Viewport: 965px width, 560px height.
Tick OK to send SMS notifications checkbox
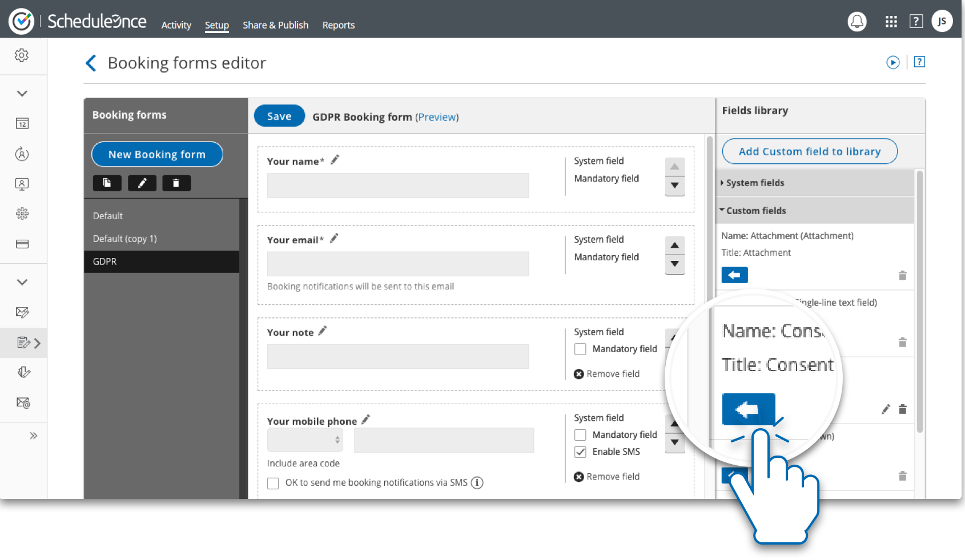tap(273, 483)
